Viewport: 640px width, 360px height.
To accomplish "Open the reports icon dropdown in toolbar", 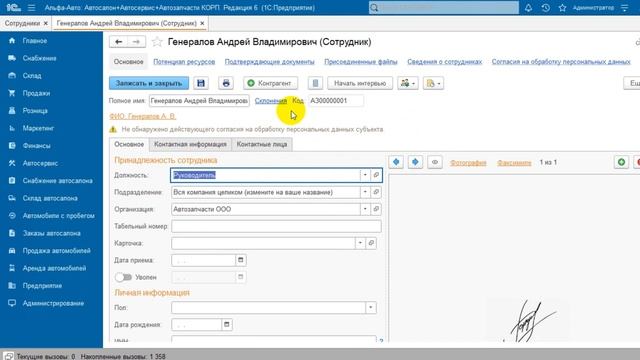I will click(x=433, y=83).
